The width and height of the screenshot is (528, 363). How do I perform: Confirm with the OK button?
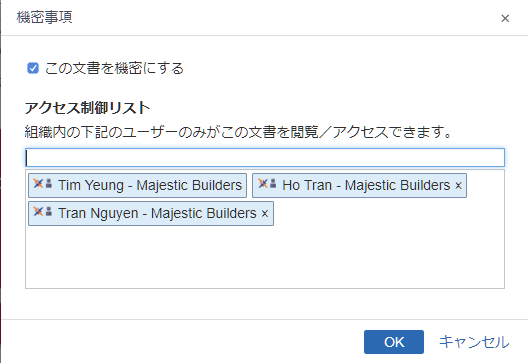(394, 342)
